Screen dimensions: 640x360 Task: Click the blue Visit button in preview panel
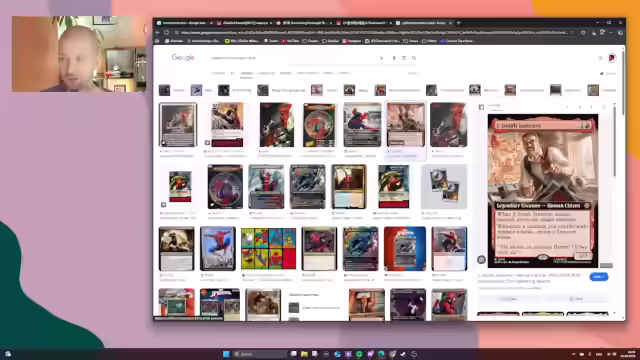(x=599, y=277)
